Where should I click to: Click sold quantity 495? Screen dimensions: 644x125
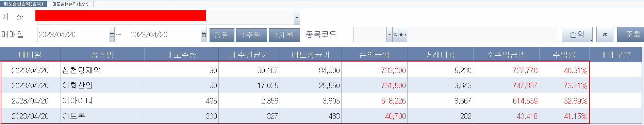[x=211, y=101]
